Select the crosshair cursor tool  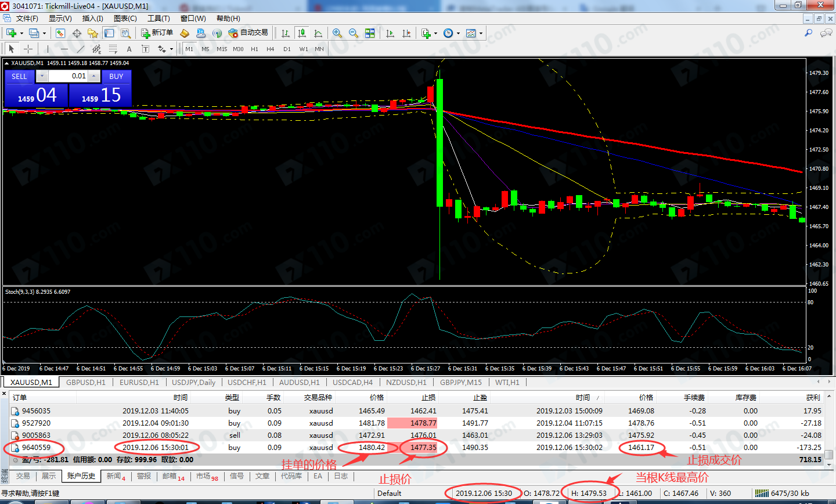pos(28,49)
